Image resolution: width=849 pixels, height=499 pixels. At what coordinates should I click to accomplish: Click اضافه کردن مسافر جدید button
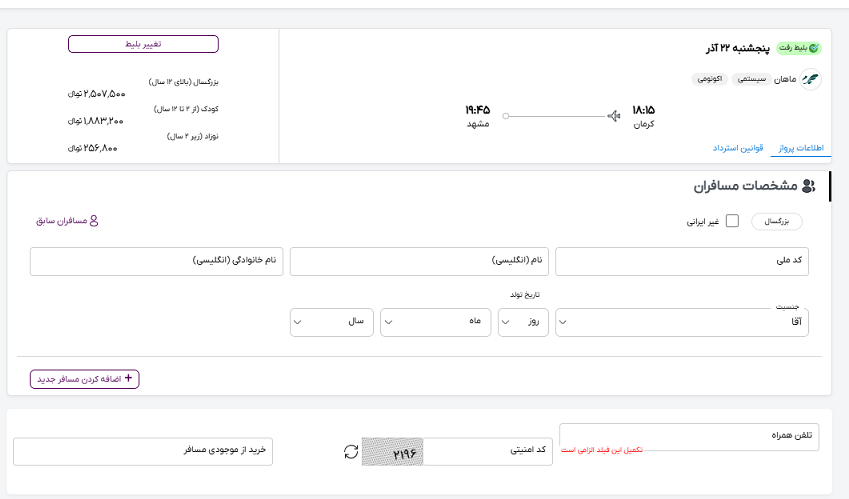[84, 379]
